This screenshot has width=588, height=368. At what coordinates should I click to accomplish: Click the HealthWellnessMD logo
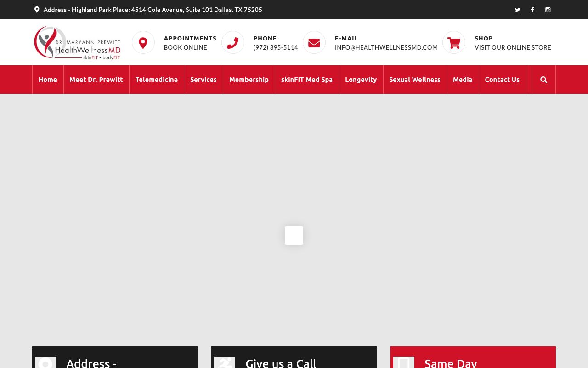pos(77,43)
